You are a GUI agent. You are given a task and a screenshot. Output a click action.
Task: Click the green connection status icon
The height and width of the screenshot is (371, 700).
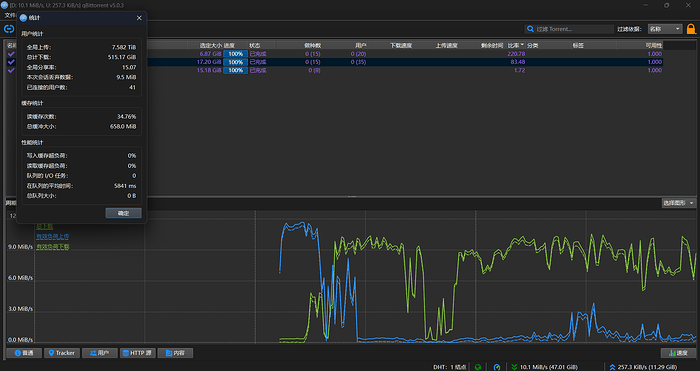tap(478, 367)
